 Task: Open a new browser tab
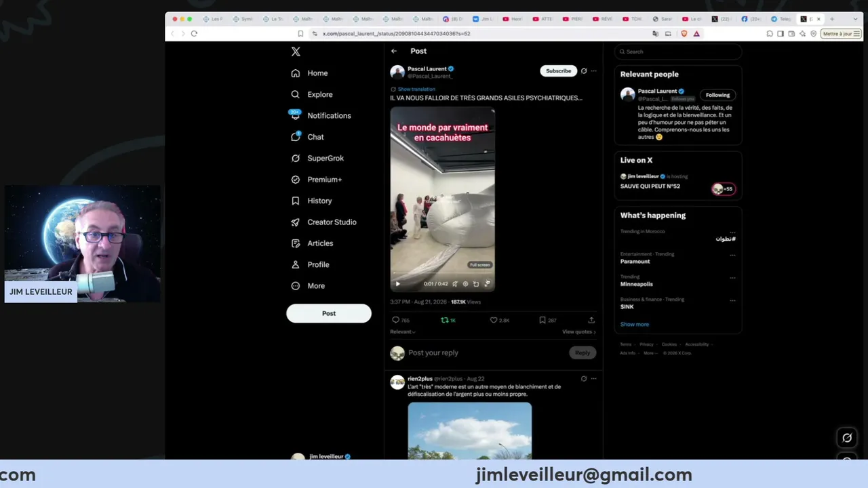coord(832,19)
